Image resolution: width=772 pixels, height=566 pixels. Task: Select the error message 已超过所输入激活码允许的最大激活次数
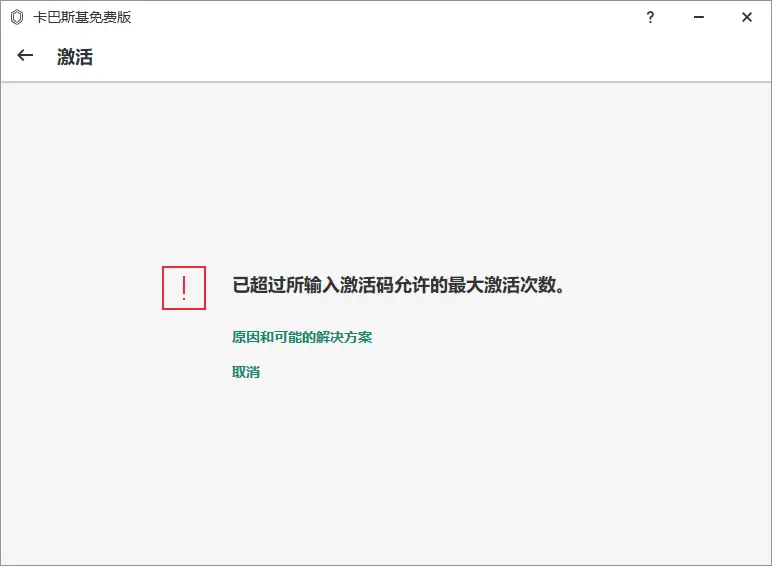coord(398,285)
